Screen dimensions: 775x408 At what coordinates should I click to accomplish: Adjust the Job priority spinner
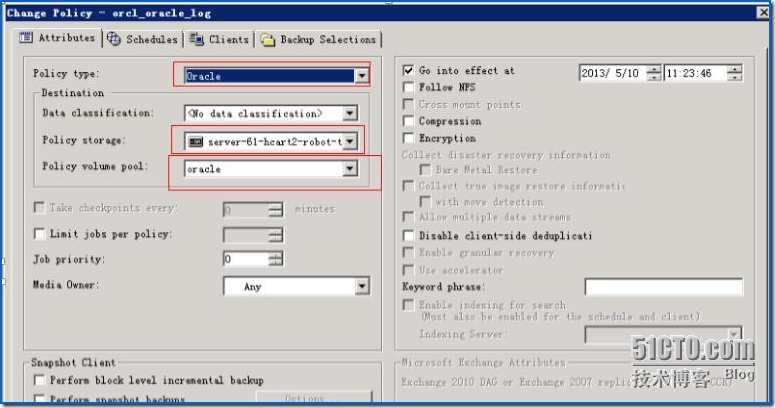276,259
